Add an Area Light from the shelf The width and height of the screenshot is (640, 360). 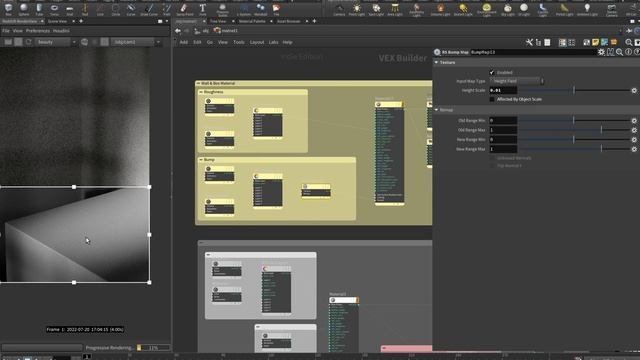pos(395,9)
